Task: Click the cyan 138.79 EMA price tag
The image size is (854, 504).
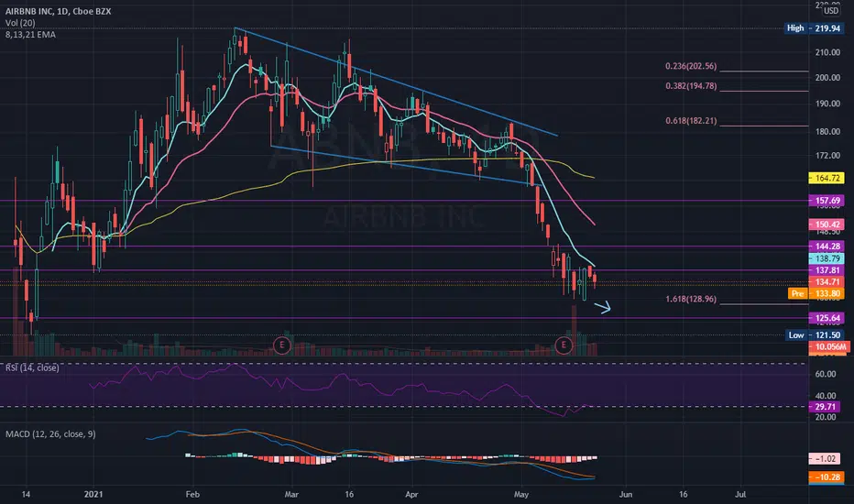Action: click(x=827, y=258)
